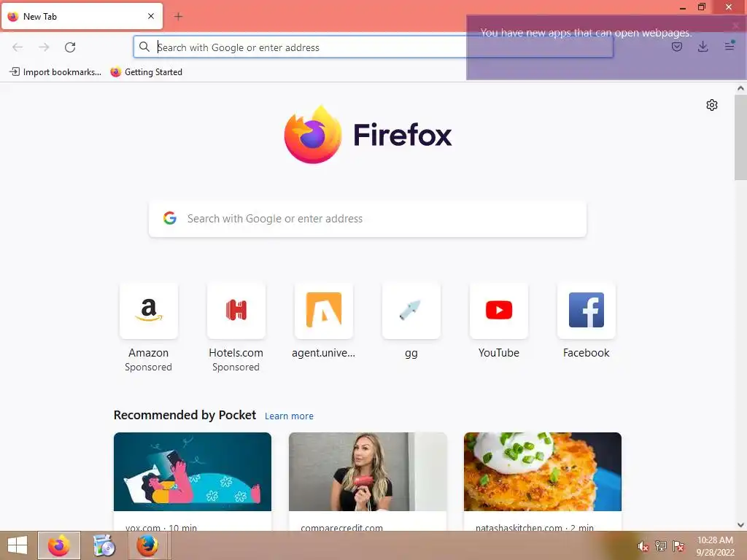Click the scrollbar up arrow

pyautogui.click(x=740, y=88)
